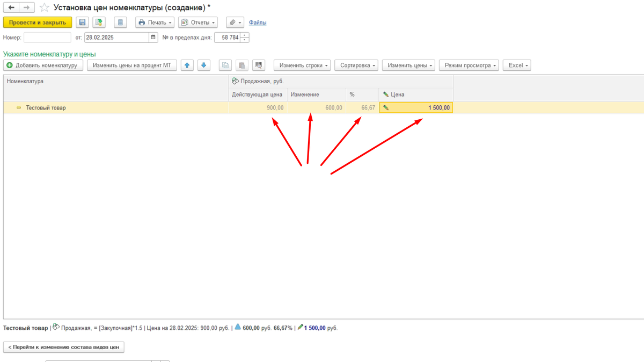Image resolution: width=644 pixels, height=362 pixels.
Task: Click the % column header
Action: pos(362,95)
